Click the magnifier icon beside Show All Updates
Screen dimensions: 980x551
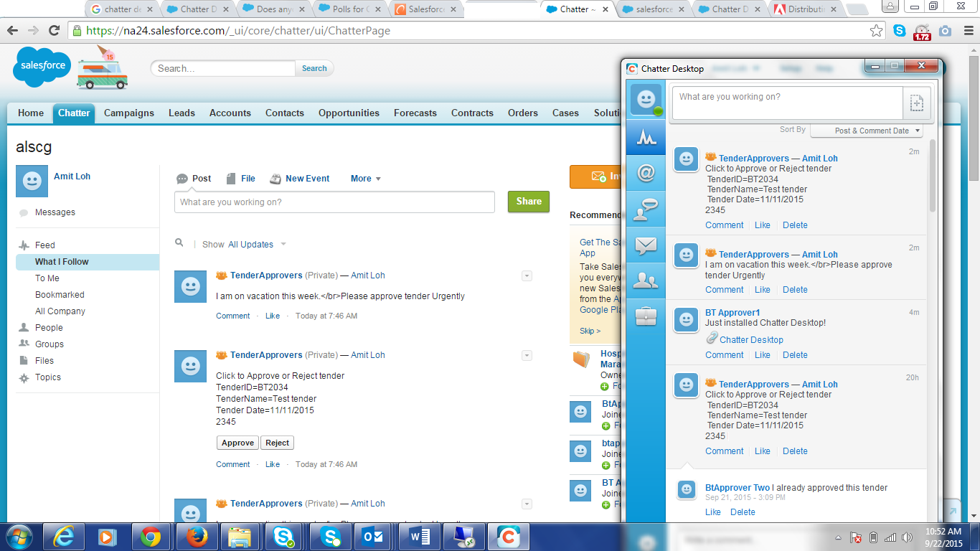[179, 243]
